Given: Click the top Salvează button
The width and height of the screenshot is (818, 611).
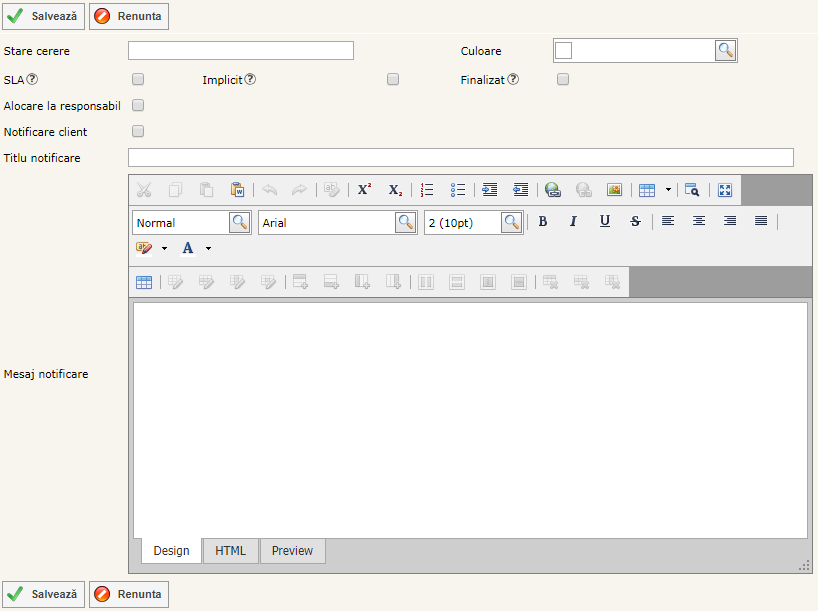Looking at the screenshot, I should [43, 16].
